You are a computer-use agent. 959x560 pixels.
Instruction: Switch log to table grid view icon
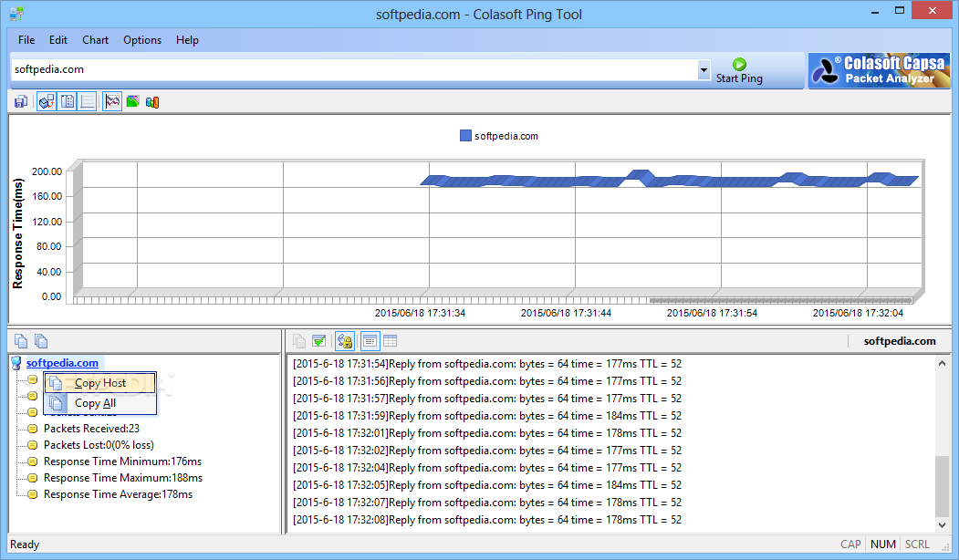[x=391, y=340]
